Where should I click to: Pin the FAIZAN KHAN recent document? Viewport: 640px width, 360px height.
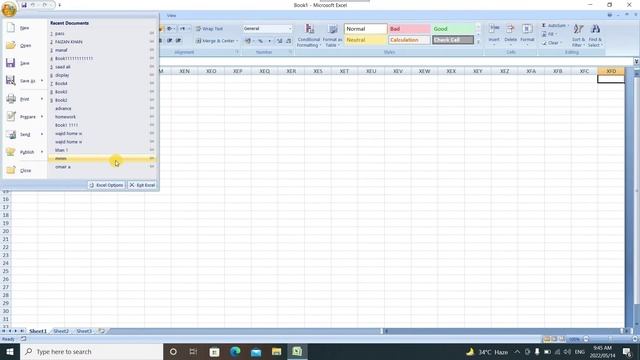click(152, 42)
